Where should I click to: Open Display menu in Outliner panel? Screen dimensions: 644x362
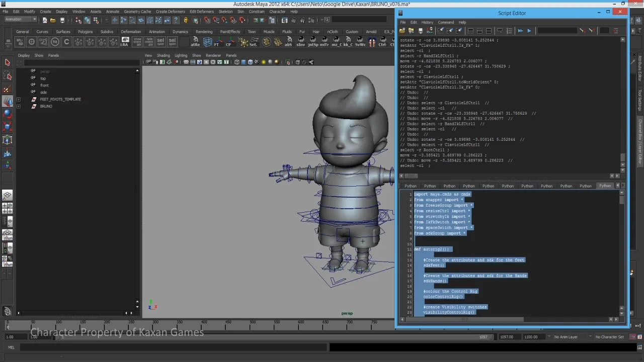pyautogui.click(x=24, y=55)
